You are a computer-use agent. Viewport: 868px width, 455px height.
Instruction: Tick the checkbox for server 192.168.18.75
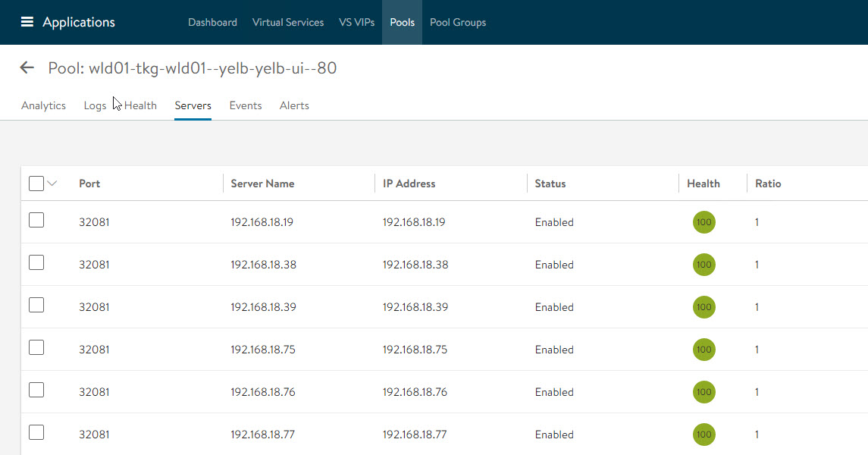pos(36,348)
